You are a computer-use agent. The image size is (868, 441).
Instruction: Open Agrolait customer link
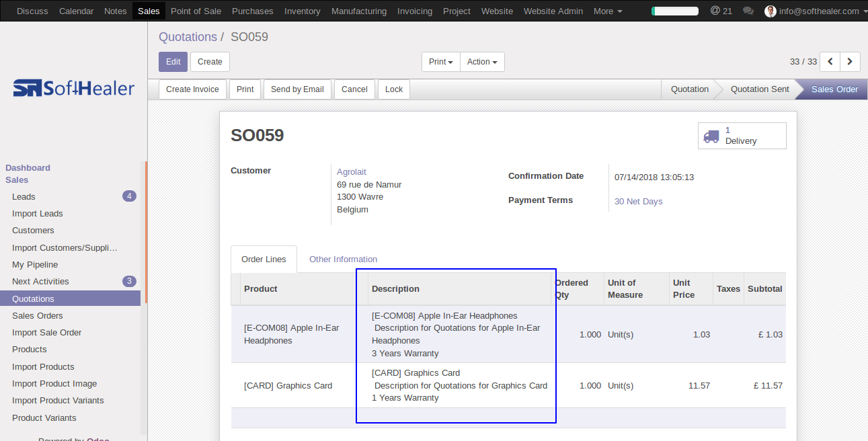[352, 172]
